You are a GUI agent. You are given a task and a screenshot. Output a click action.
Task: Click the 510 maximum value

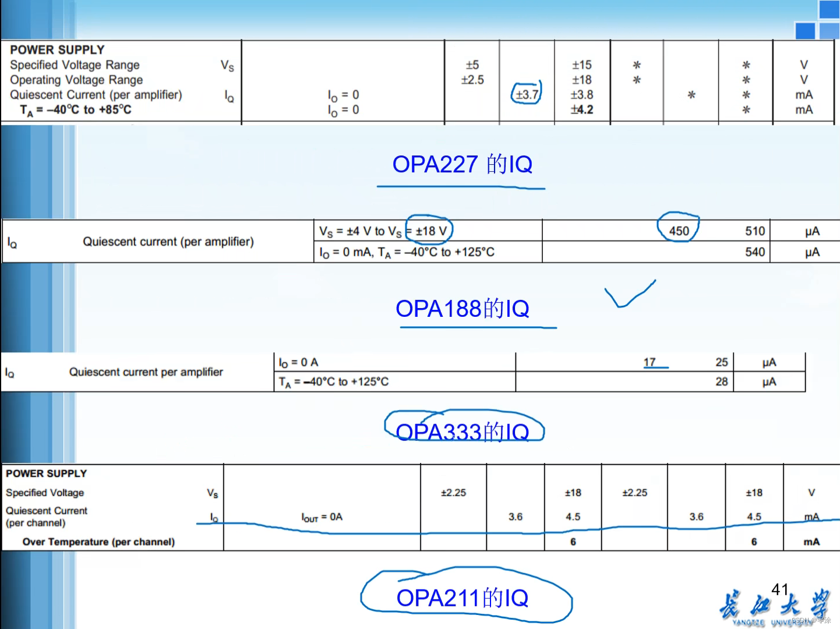click(x=755, y=231)
